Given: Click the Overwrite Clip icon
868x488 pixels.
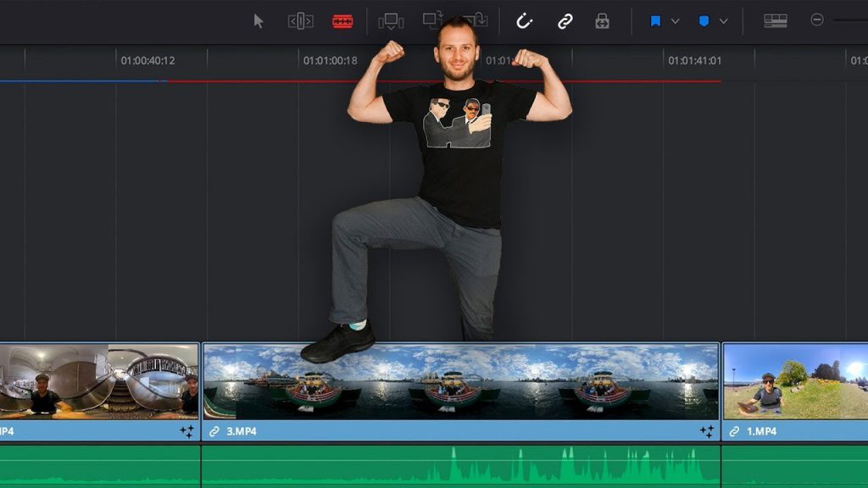Looking at the screenshot, I should pyautogui.click(x=434, y=19).
